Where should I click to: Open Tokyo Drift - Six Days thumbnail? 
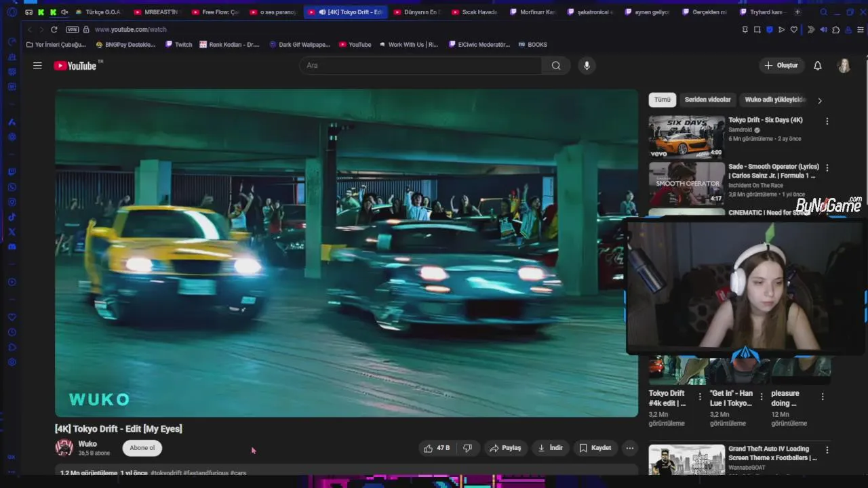coord(686,136)
